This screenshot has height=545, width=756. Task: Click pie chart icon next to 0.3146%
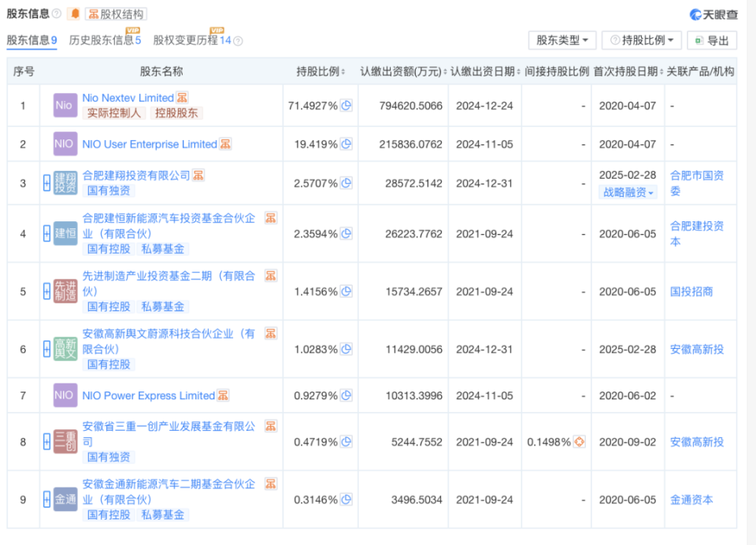pos(346,499)
